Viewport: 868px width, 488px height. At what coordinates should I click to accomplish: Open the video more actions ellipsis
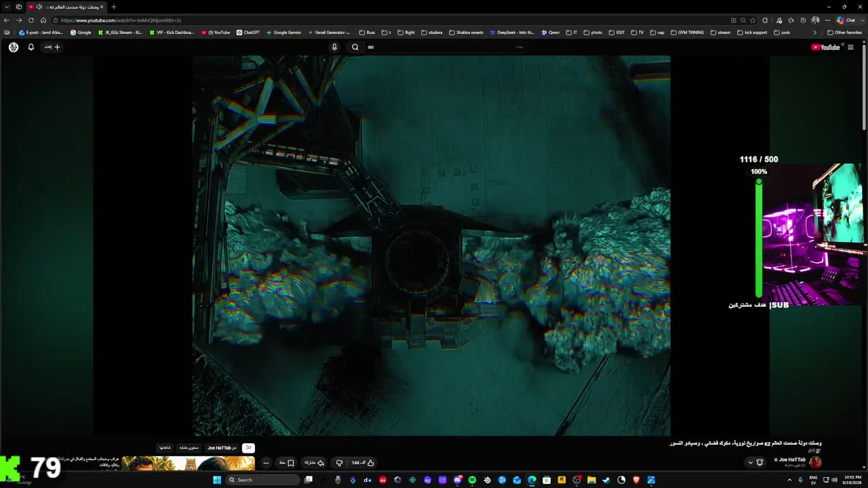point(266,463)
